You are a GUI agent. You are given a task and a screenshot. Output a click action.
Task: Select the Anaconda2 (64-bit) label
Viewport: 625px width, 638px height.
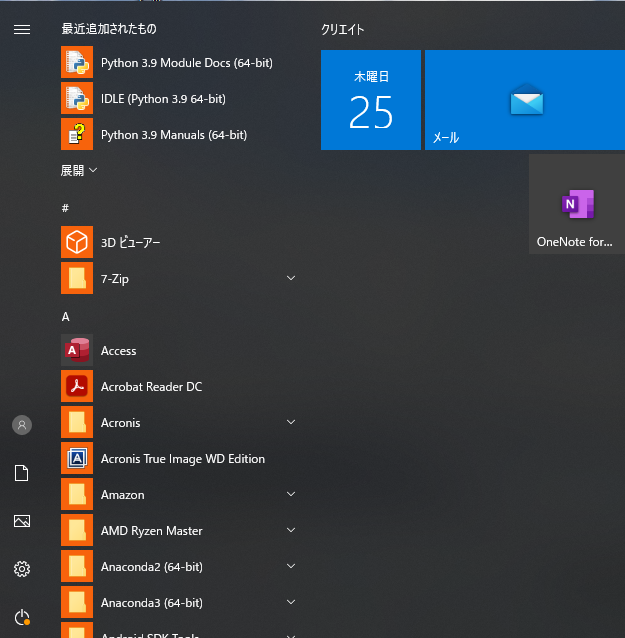(x=152, y=567)
